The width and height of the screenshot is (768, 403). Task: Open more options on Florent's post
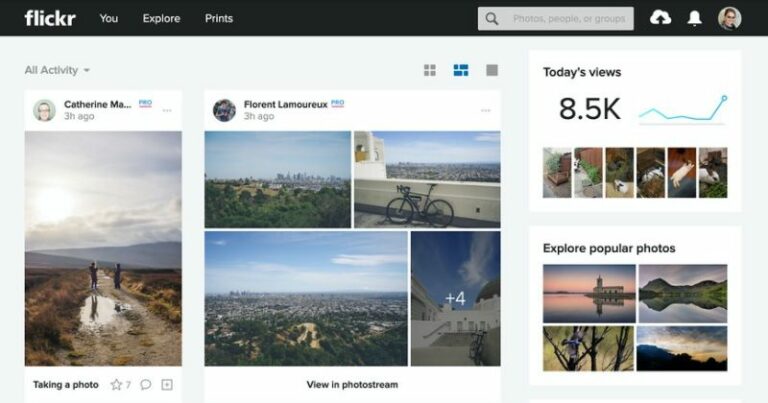tap(486, 110)
